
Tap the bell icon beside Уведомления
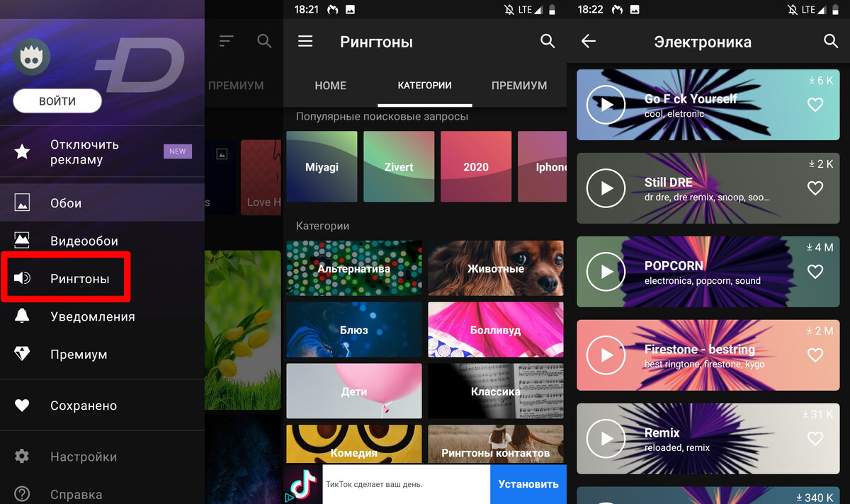point(23,316)
